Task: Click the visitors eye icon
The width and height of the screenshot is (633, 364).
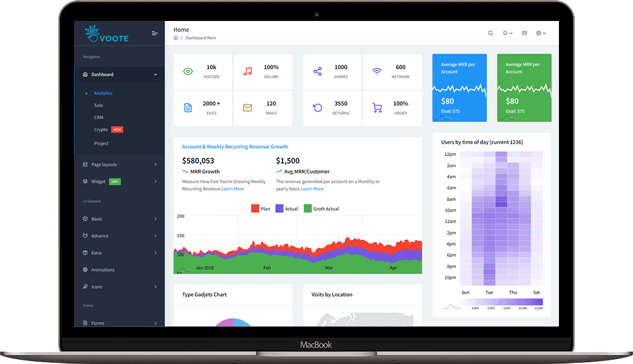Action: (x=188, y=72)
